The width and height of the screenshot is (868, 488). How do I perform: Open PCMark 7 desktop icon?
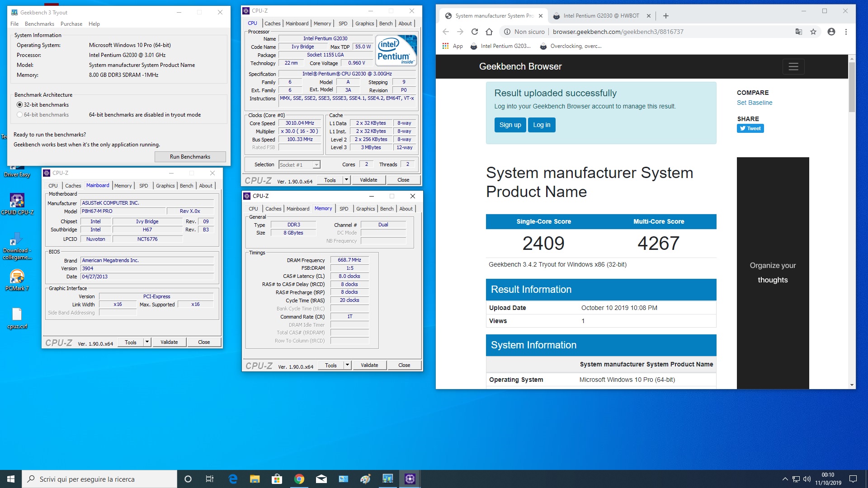coord(17,280)
